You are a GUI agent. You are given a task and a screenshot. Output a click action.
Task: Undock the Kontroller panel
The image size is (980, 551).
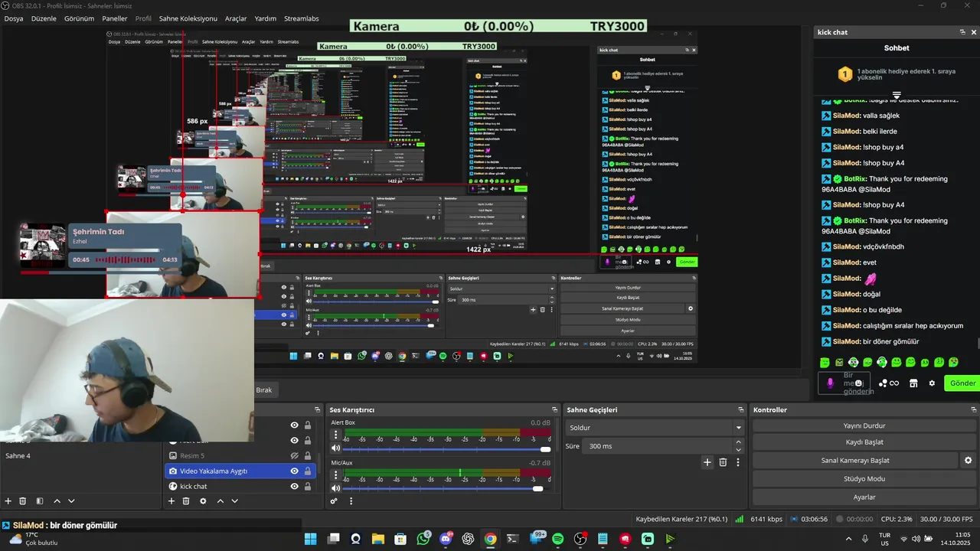pyautogui.click(x=972, y=410)
